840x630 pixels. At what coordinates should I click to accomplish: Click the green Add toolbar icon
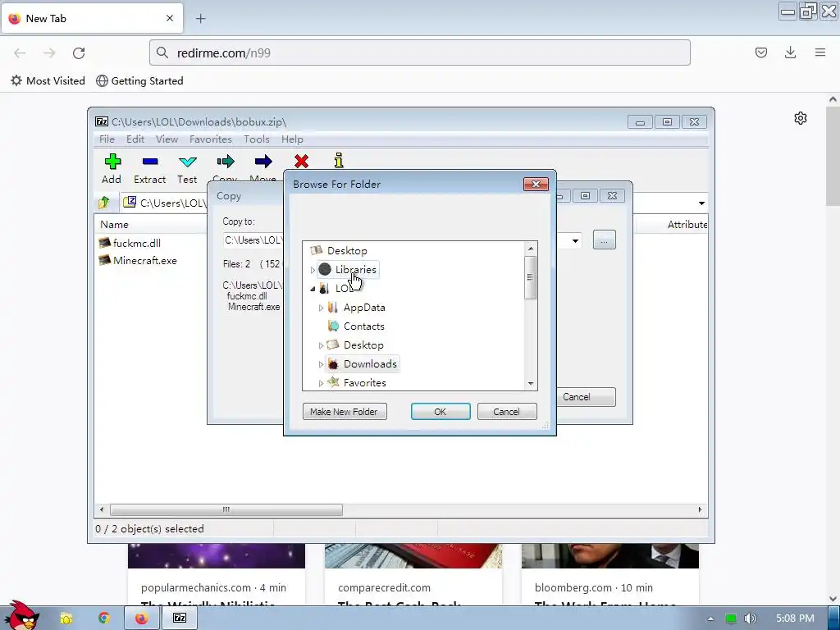click(112, 162)
